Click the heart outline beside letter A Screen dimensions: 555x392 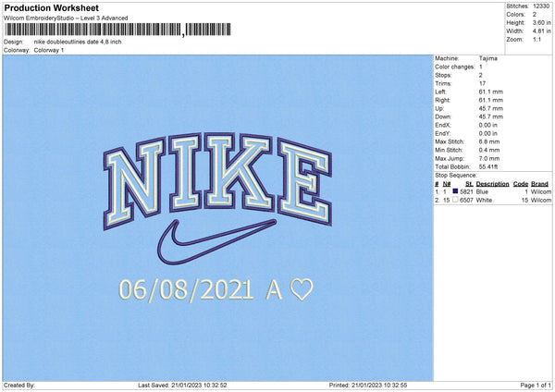[x=302, y=289]
